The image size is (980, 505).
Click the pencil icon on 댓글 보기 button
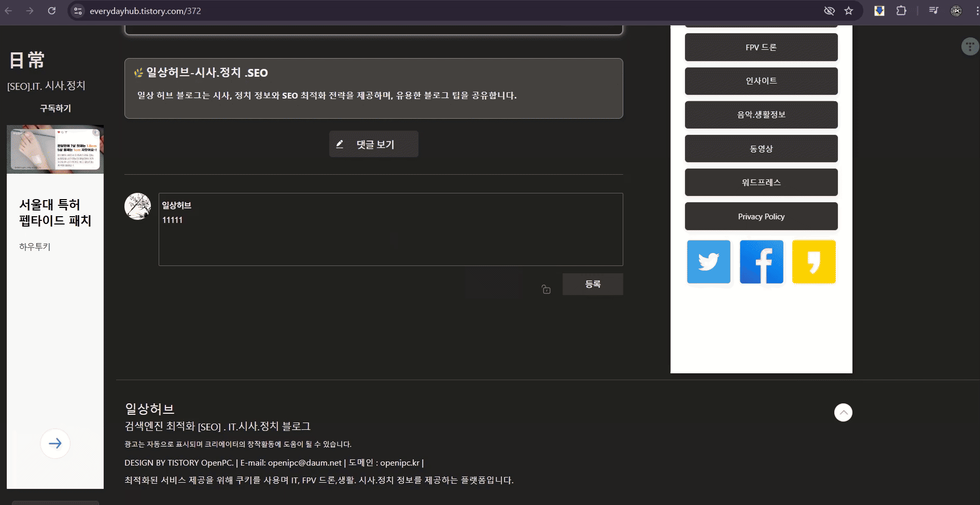tap(341, 144)
